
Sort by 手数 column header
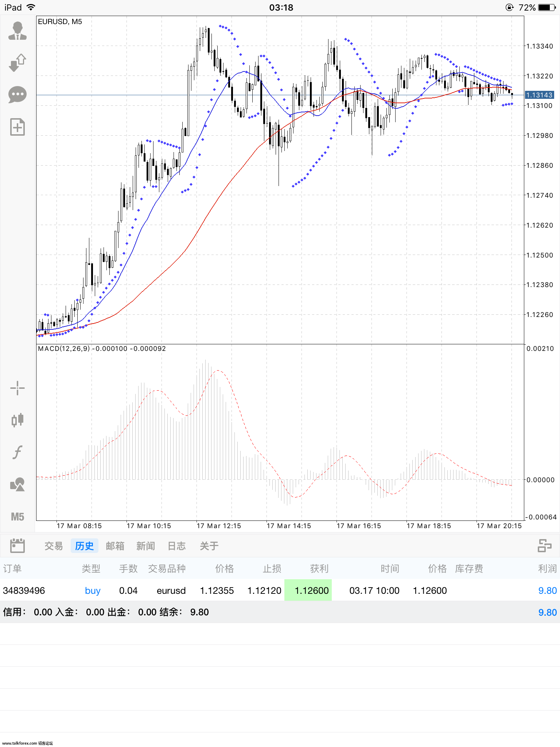128,569
